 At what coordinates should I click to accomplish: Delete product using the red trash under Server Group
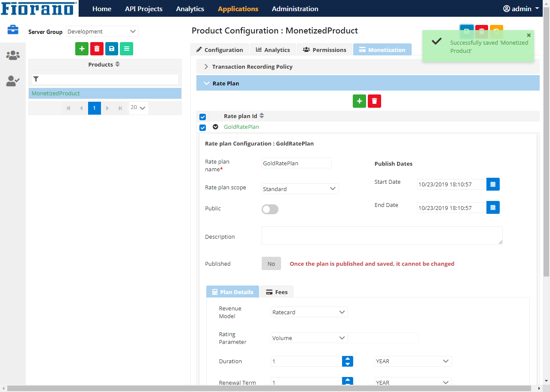97,49
